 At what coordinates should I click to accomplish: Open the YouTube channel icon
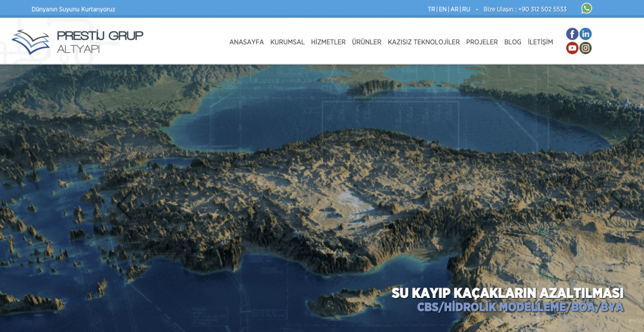point(572,48)
